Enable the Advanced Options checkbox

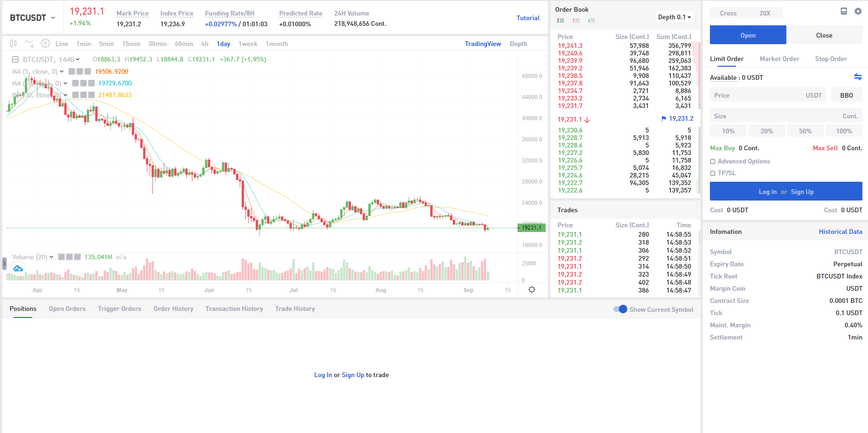click(713, 162)
